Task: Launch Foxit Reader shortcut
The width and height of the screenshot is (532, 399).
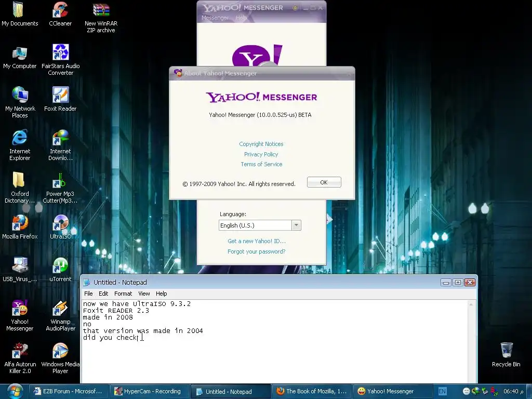Action: pos(60,99)
